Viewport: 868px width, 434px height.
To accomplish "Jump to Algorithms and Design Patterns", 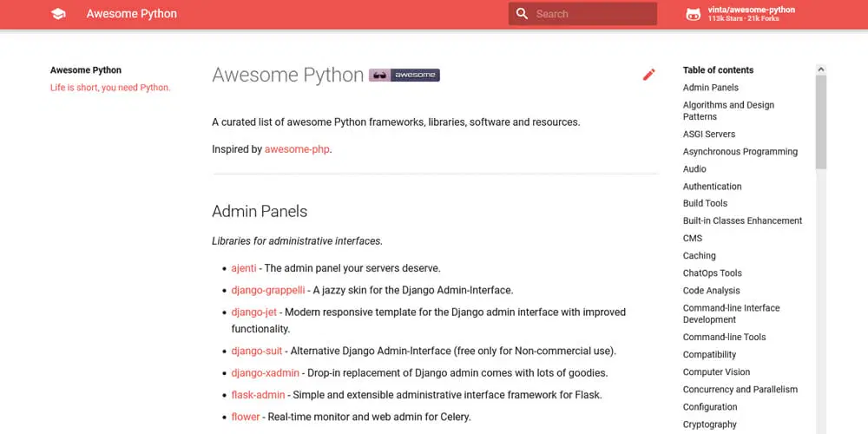I will (x=728, y=111).
